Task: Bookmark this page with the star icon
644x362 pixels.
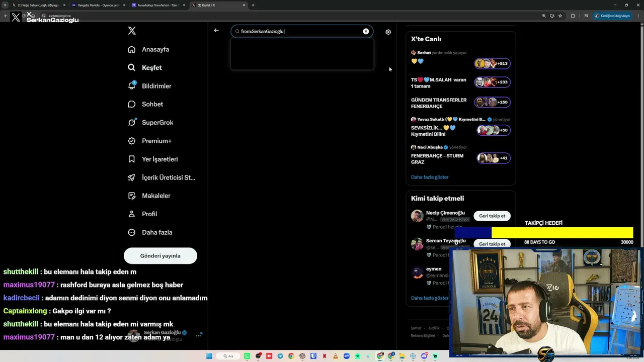Action: [x=560, y=16]
